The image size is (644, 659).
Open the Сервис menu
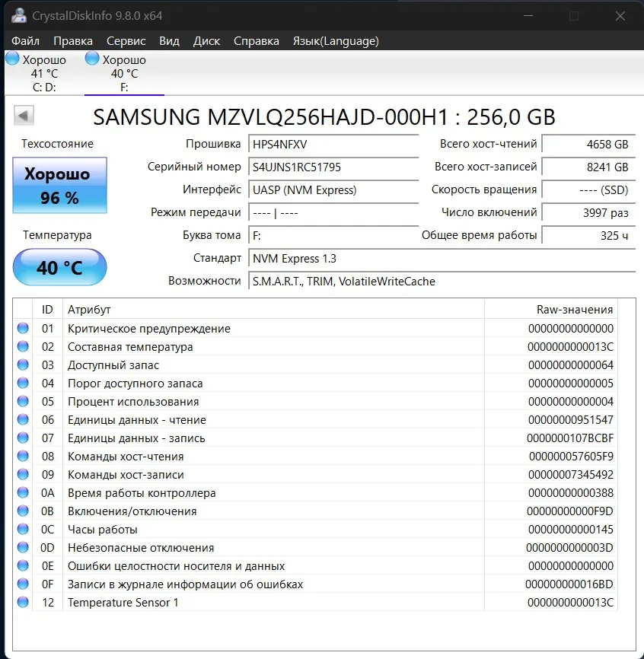pyautogui.click(x=126, y=41)
